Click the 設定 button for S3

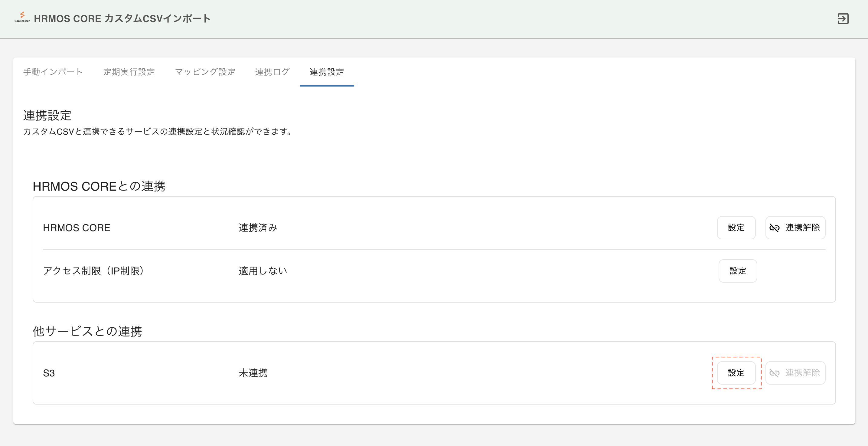tap(736, 373)
